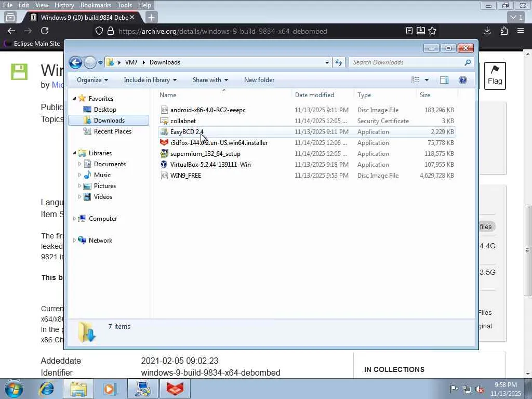532x399 pixels.
Task: Open the browser extensions puzzle icon
Action: coord(504,31)
